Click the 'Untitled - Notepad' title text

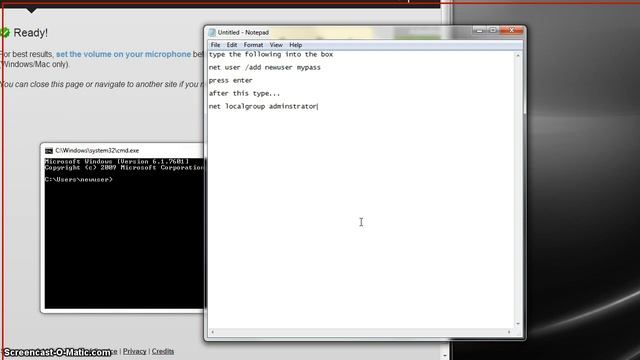243,32
